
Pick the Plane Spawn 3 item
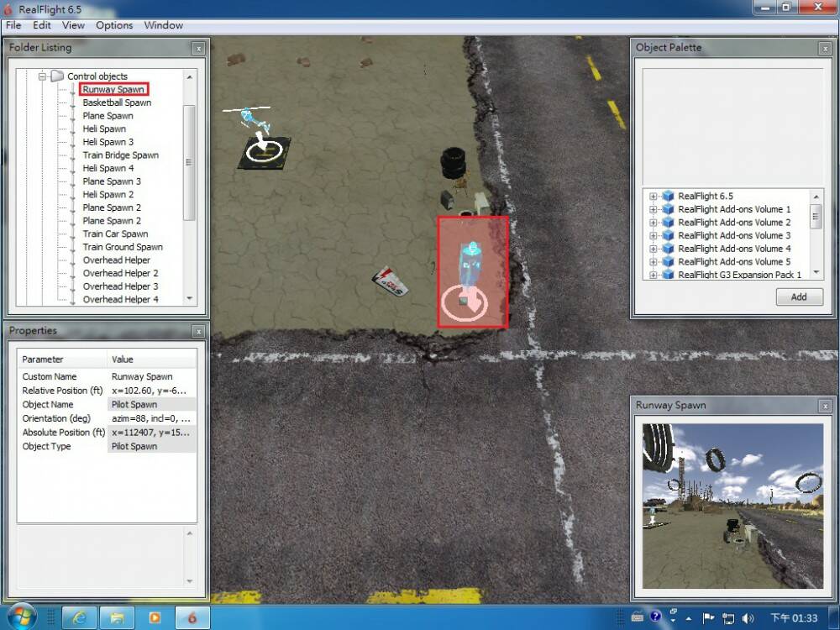click(112, 181)
